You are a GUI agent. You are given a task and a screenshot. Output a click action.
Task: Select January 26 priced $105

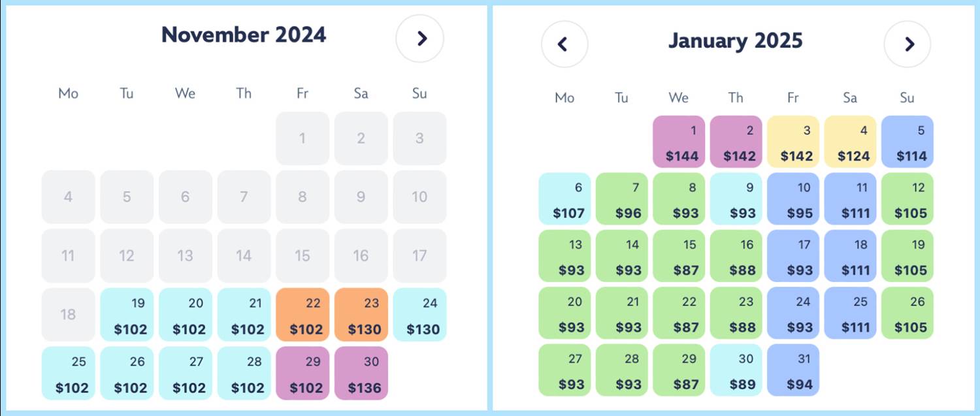point(907,313)
